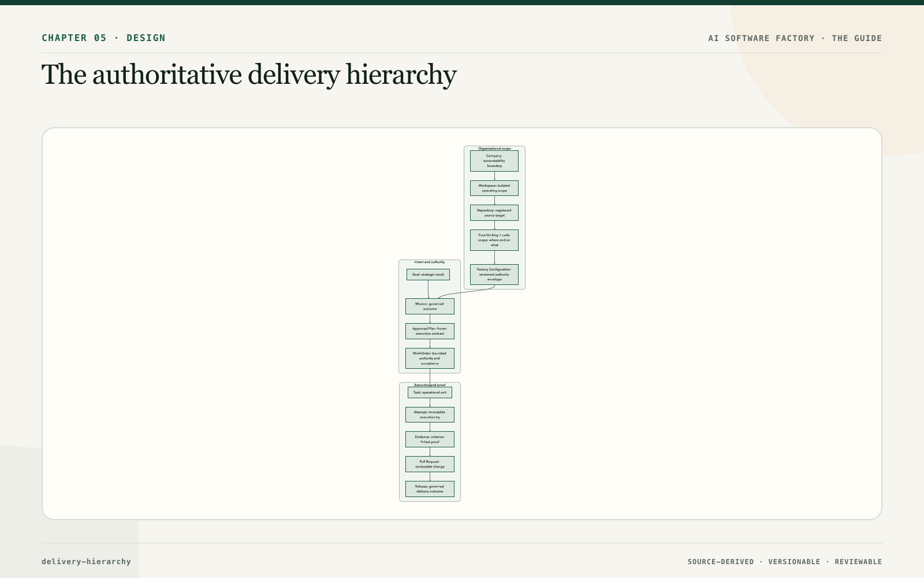This screenshot has height=578, width=924.
Task: Click the 'Pull Request: reviewable change' node
Action: 430,464
